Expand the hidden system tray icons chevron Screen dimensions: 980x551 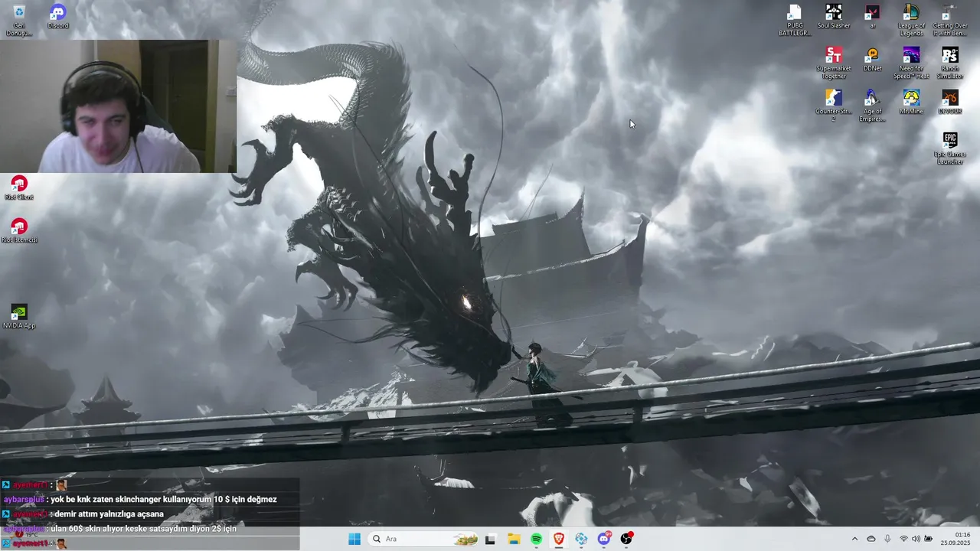[854, 539]
